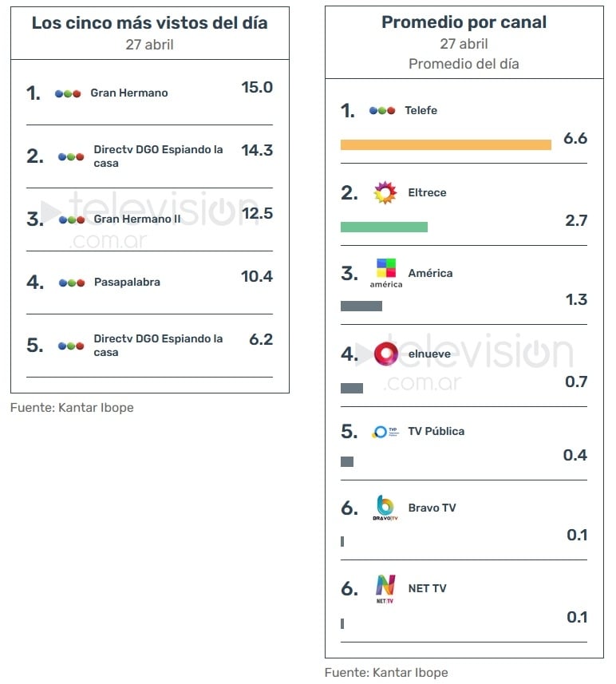The height and width of the screenshot is (684, 616).
Task: Click the NET TV logo
Action: pos(385,588)
